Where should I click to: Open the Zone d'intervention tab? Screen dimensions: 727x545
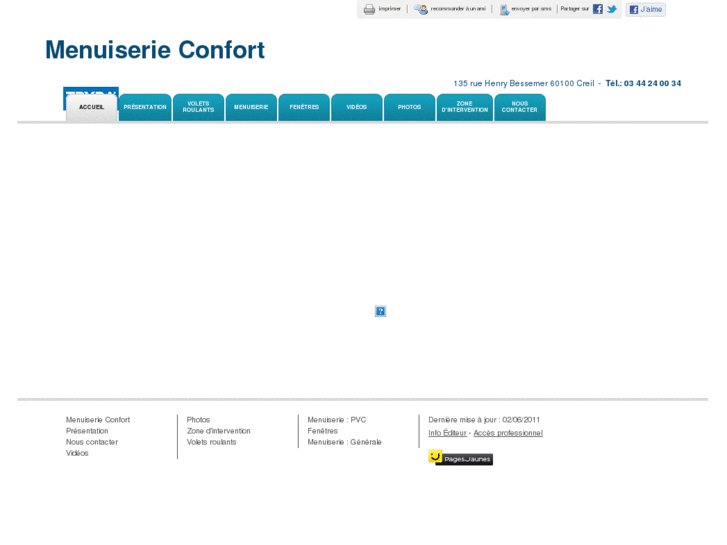click(x=465, y=107)
